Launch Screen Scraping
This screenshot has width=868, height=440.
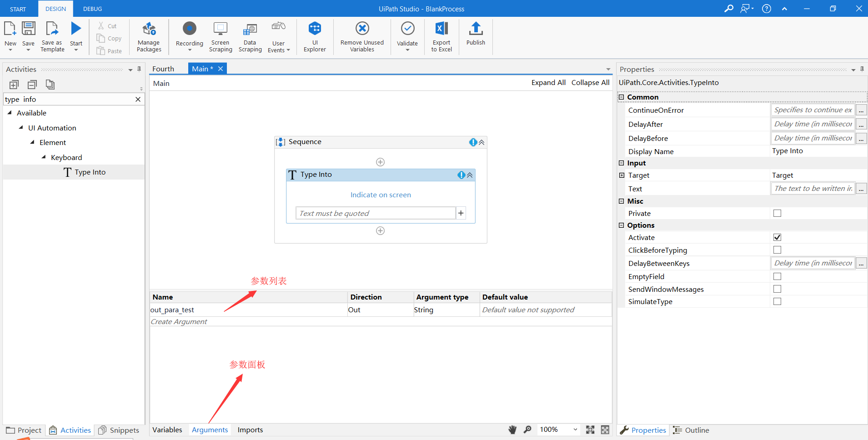point(221,36)
